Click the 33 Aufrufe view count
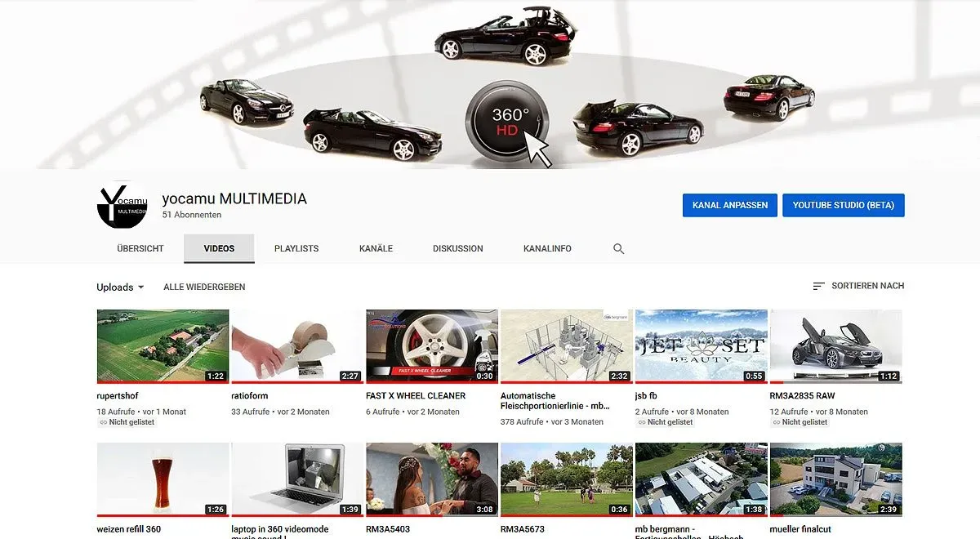Viewport: 980px width, 539px height. [251, 412]
